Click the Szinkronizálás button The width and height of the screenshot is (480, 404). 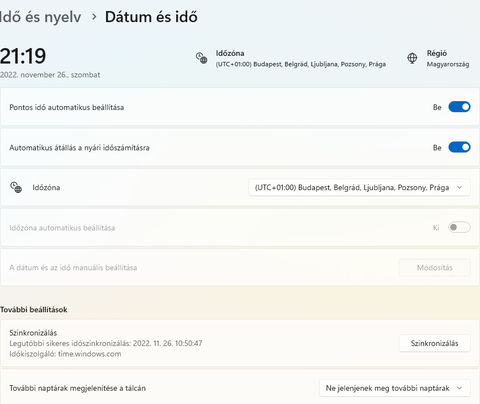point(434,343)
